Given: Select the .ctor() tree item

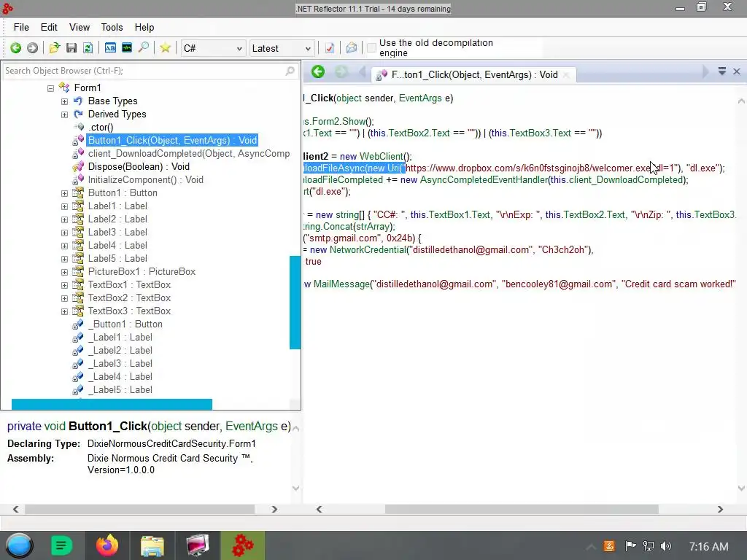Looking at the screenshot, I should point(101,128).
